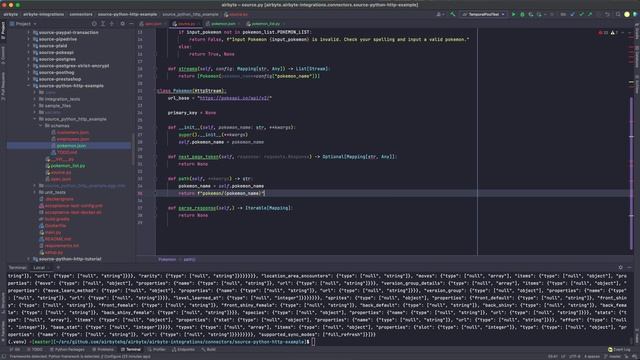Click the pokeapi URL link in code

[x=234, y=98]
